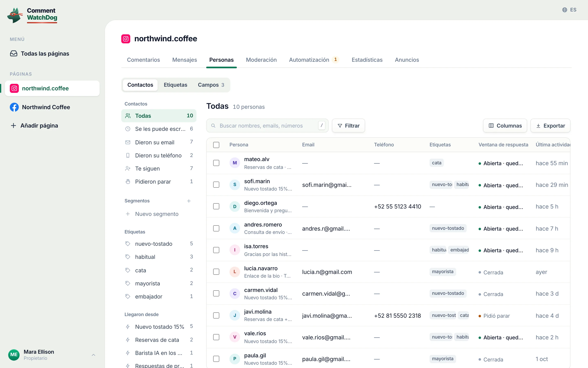
Task: Select Nuevo tostado 15% under Llegaron desde
Action: click(x=159, y=327)
